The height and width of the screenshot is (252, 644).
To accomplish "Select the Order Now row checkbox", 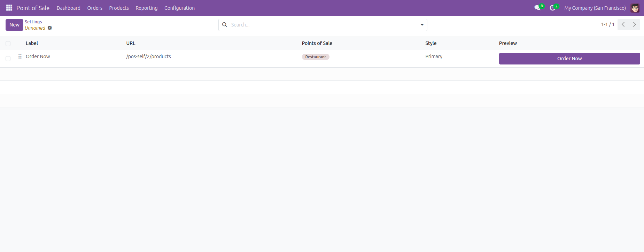I will (x=8, y=59).
